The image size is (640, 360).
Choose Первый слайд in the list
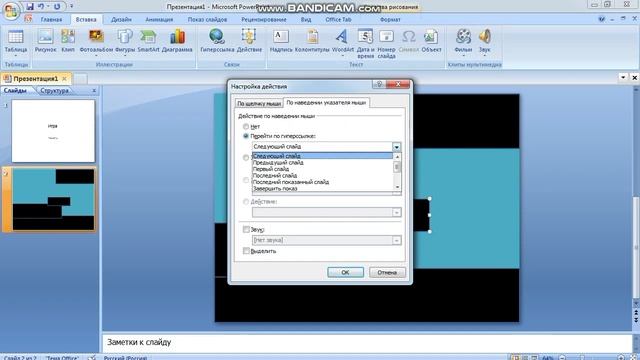tap(322, 169)
